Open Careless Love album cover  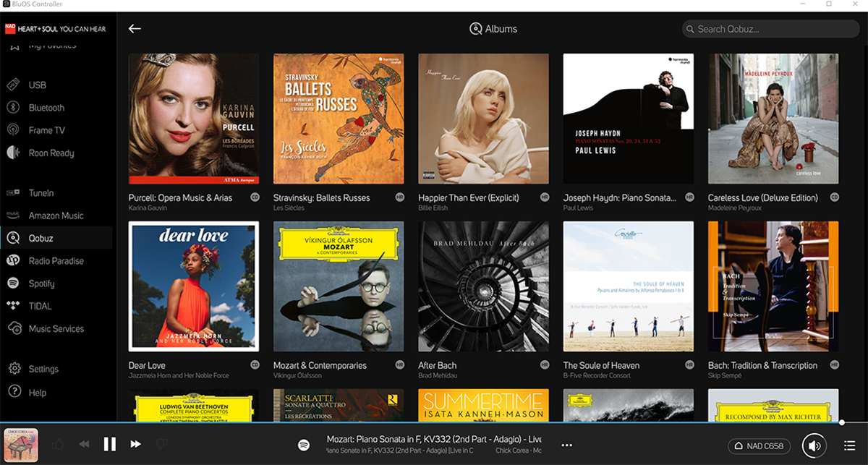click(x=773, y=119)
